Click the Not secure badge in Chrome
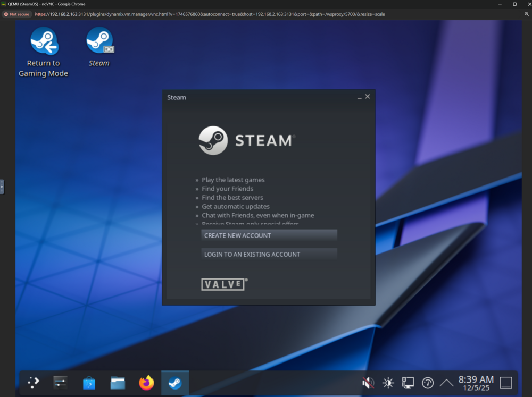Screen dimensions: 532x397 [16, 14]
